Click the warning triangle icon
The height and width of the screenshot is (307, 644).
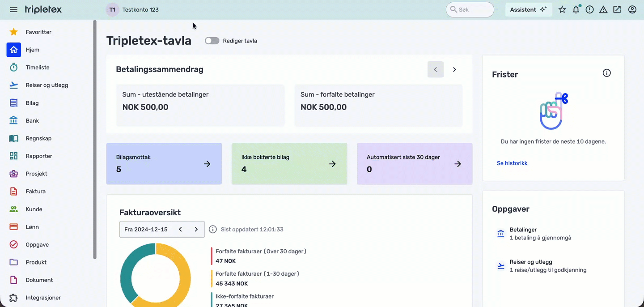click(x=603, y=9)
